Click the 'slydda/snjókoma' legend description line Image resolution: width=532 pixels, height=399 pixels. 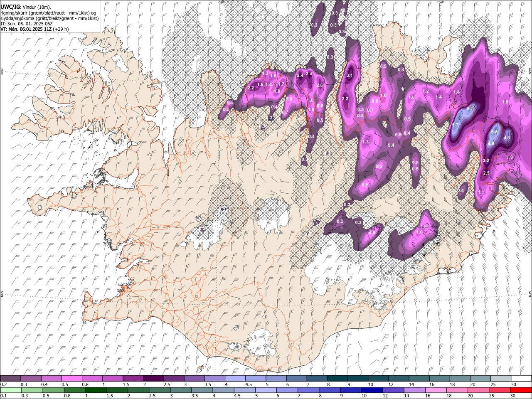pos(49,18)
